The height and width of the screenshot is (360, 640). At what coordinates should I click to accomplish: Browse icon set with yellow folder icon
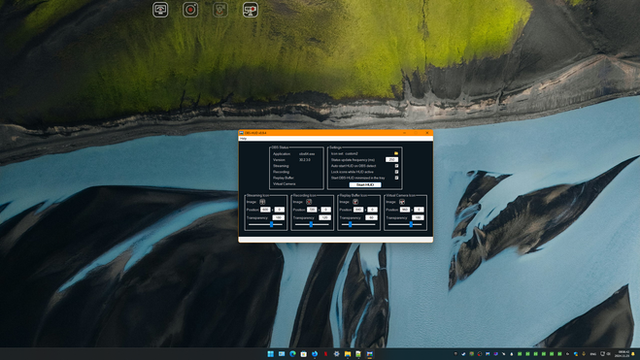pos(396,153)
